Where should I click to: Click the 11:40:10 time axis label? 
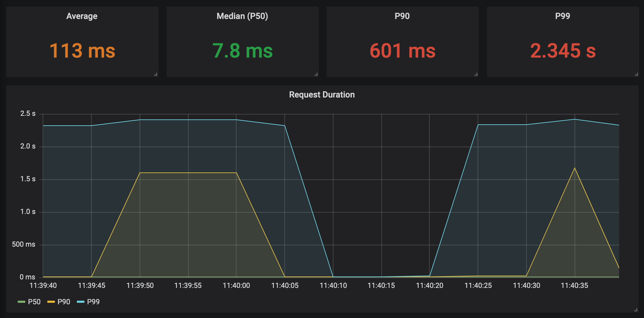(x=333, y=286)
